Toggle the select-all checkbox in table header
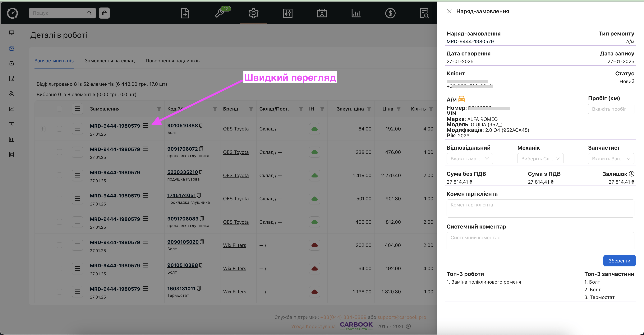Viewport: 644px width, 335px height. pos(59,109)
